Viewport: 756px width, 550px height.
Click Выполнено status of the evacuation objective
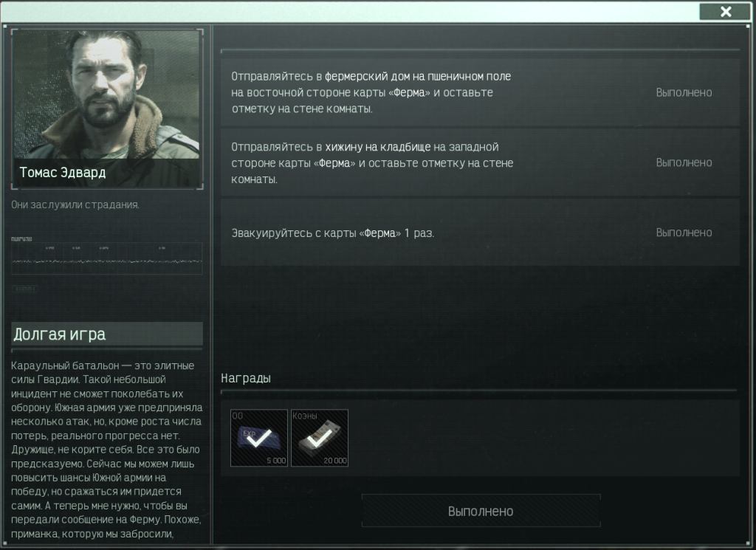684,233
